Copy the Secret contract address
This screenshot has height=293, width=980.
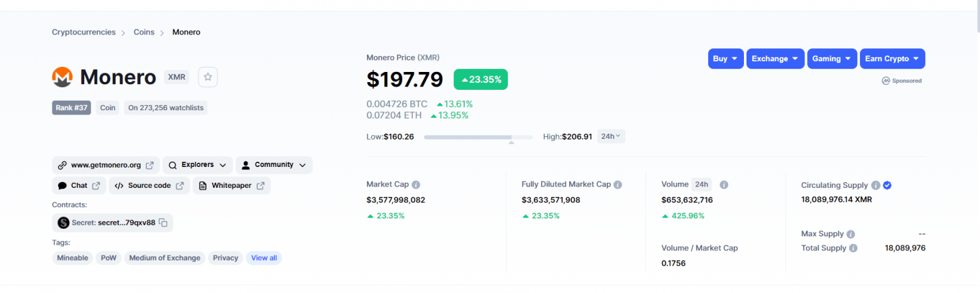(x=163, y=223)
